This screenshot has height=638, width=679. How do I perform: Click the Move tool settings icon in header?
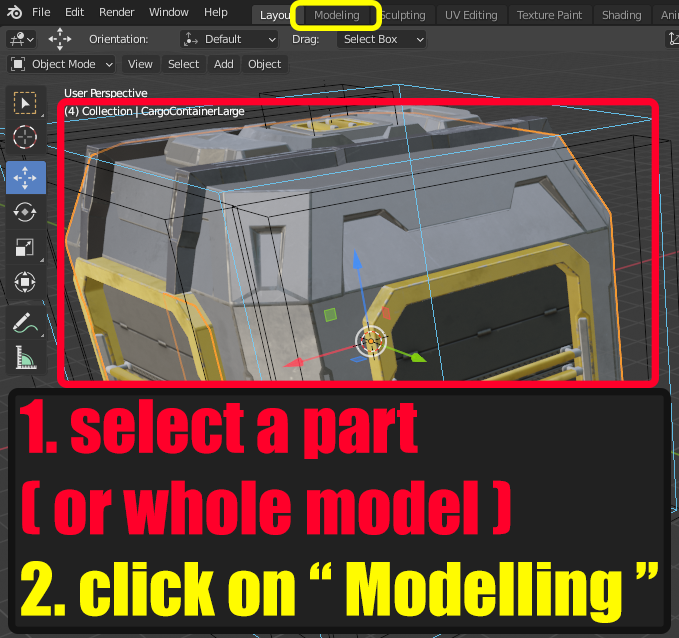60,39
